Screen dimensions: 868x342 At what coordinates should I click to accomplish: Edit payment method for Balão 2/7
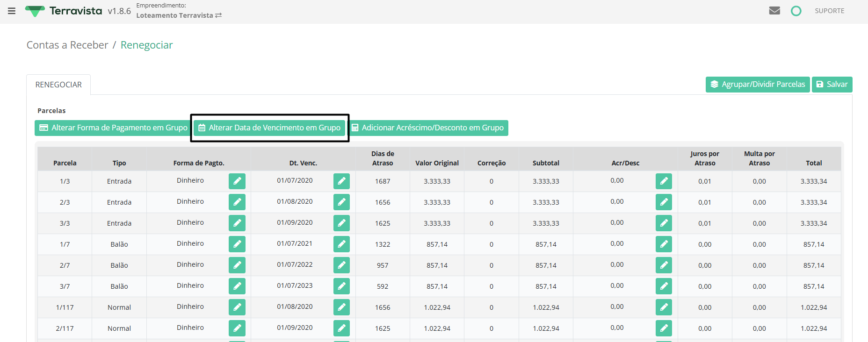tap(237, 265)
